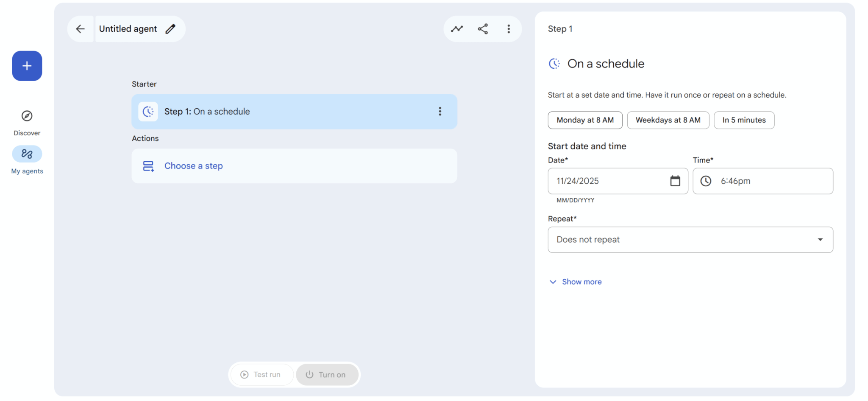Click the share icon
This screenshot has width=868, height=401.
coord(483,29)
